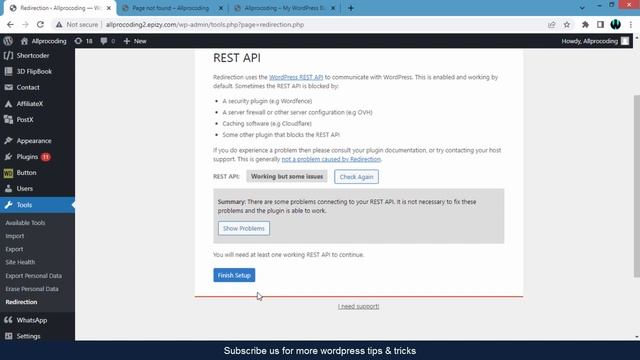640x360 pixels.
Task: Click the Check Again button
Action: click(x=356, y=177)
